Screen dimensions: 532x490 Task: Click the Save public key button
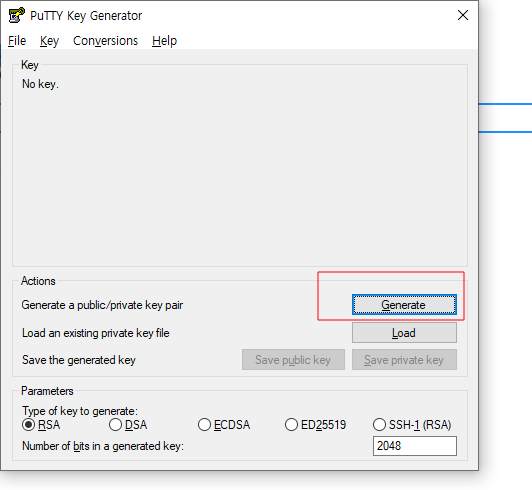point(293,360)
